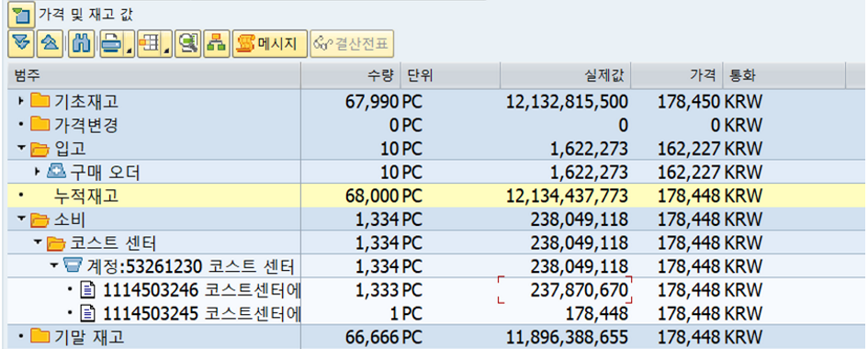The height and width of the screenshot is (349, 868).
Task: Click the quantity 68,000
Action: pyautogui.click(x=371, y=196)
